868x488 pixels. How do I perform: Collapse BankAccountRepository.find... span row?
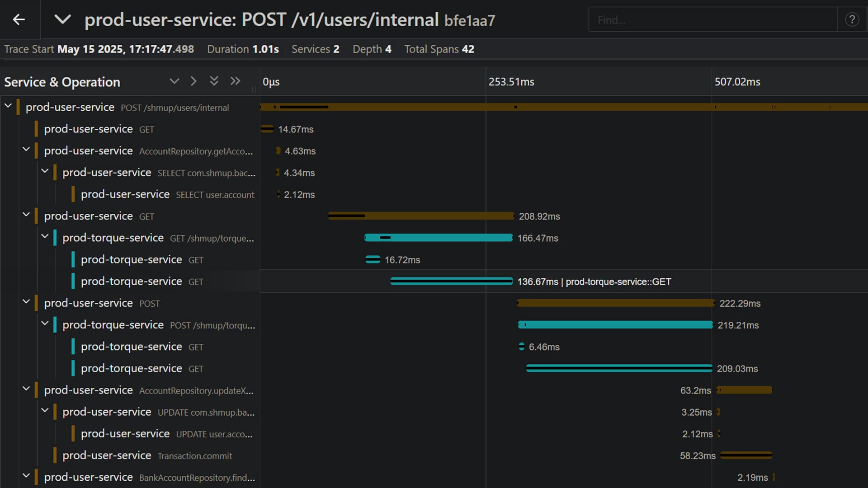pyautogui.click(x=26, y=475)
